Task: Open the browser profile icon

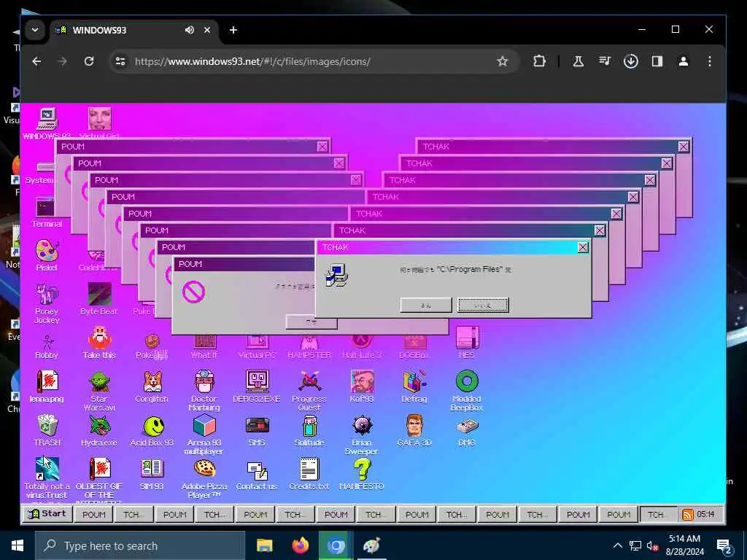Action: [x=683, y=61]
